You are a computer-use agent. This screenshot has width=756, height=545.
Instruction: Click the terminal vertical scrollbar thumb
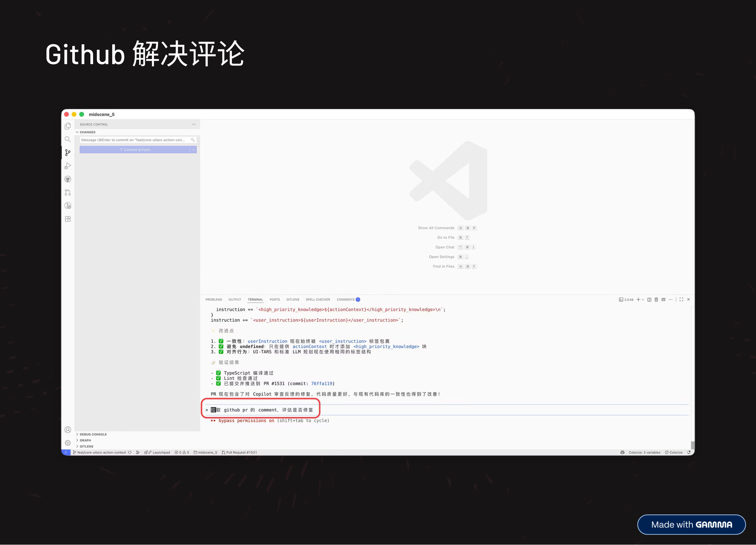[x=692, y=445]
